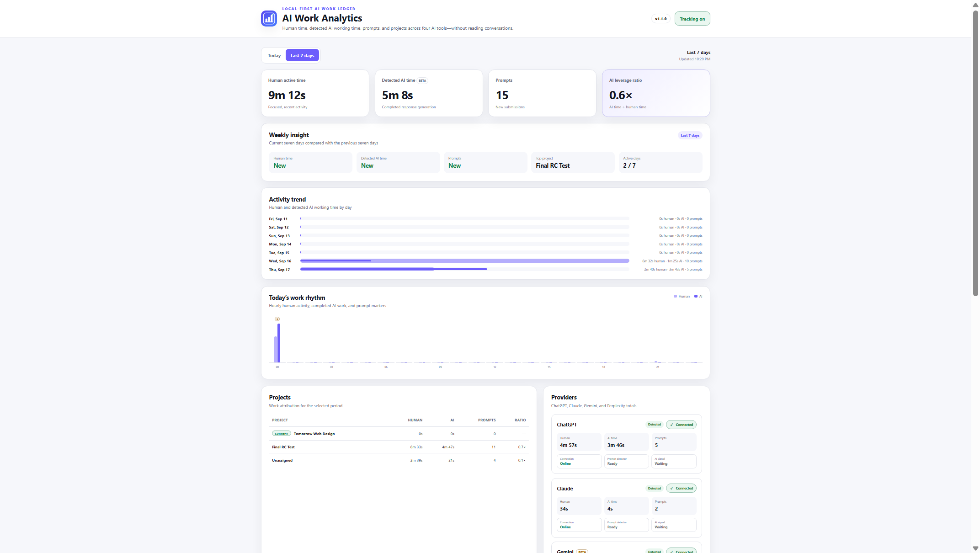Click the HUMAN column header in Projects
Image resolution: width=980 pixels, height=553 pixels.
pos(415,420)
